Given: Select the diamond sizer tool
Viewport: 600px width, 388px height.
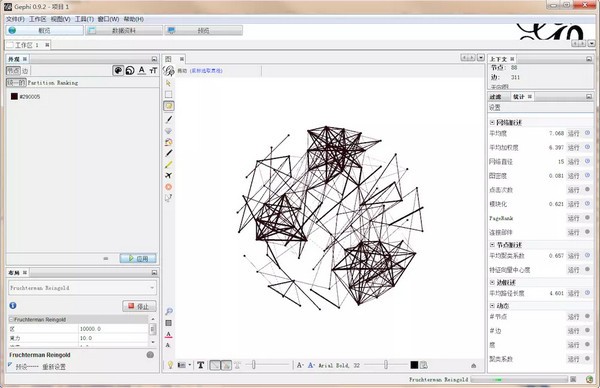Looking at the screenshot, I should point(168,131).
